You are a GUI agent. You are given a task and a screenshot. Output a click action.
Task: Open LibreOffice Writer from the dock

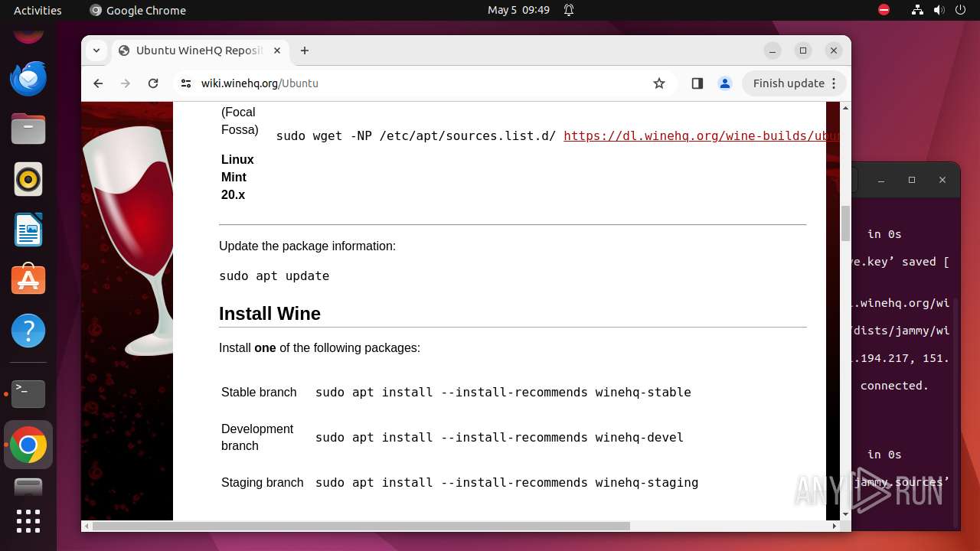coord(28,230)
